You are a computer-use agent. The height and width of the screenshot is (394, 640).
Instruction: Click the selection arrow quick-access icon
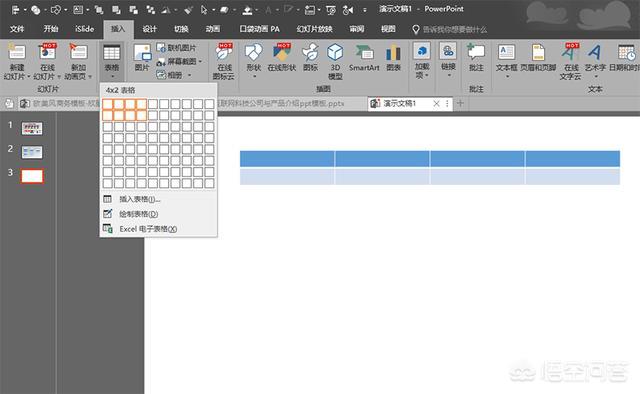pyautogui.click(x=204, y=9)
